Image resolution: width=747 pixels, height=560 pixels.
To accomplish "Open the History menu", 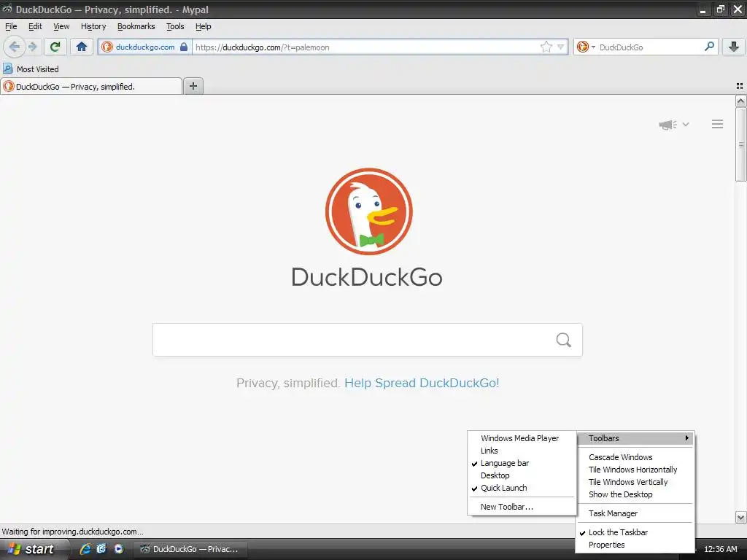I will pyautogui.click(x=93, y=26).
